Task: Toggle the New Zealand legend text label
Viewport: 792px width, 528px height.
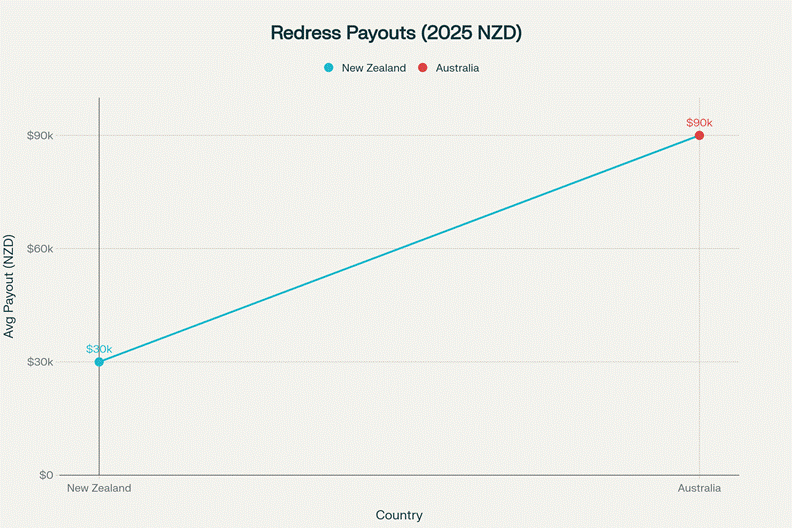Action: (x=374, y=68)
